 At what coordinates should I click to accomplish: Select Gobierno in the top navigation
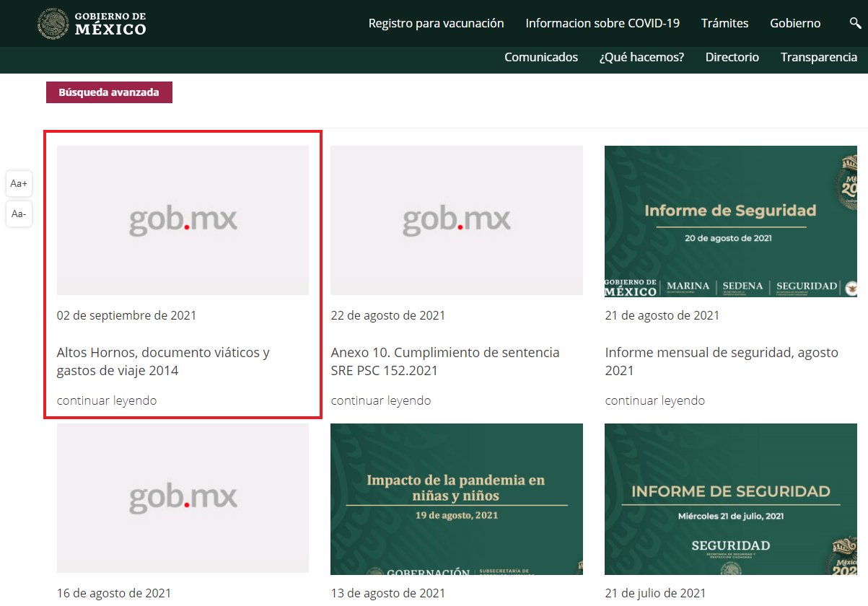point(795,23)
